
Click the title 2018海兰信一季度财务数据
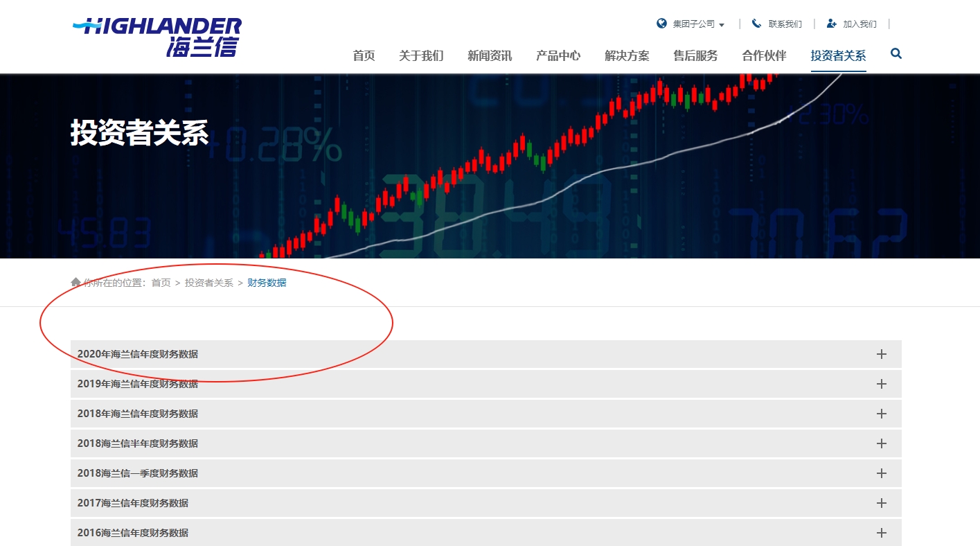coord(138,473)
